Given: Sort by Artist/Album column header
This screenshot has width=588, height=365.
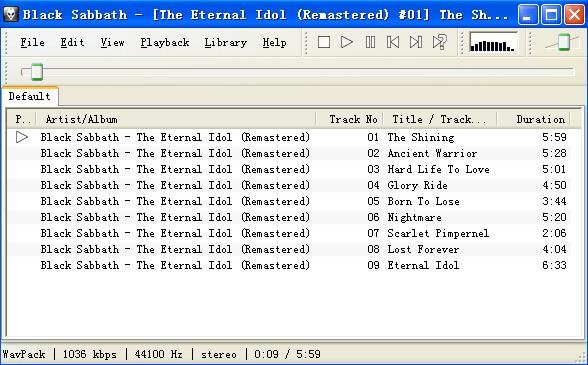Looking at the screenshot, I should point(176,119).
